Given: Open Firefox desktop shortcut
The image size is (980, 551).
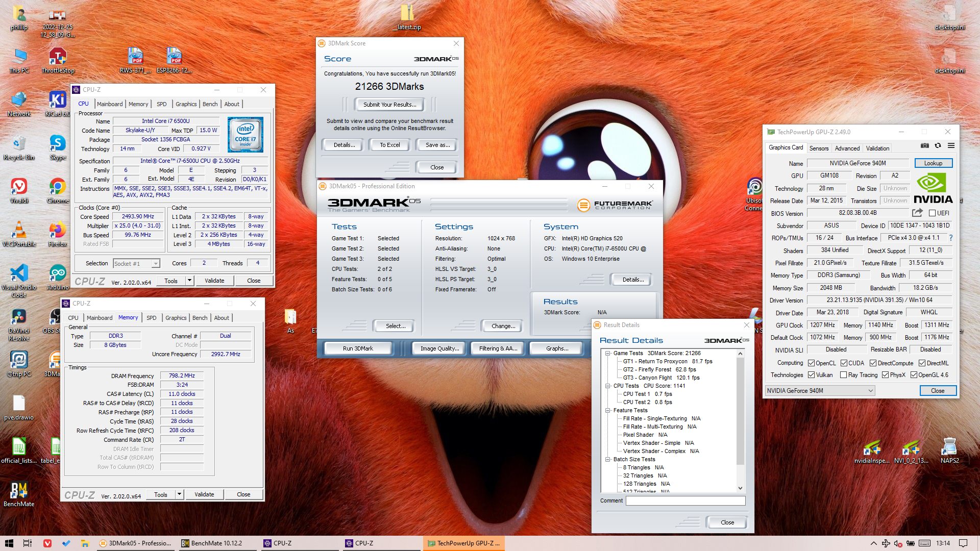Looking at the screenshot, I should click(58, 234).
